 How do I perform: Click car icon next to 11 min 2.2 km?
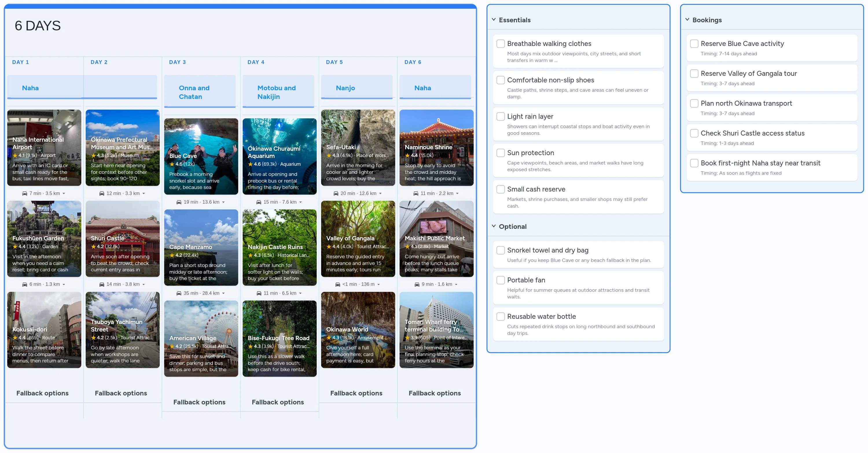click(x=416, y=193)
